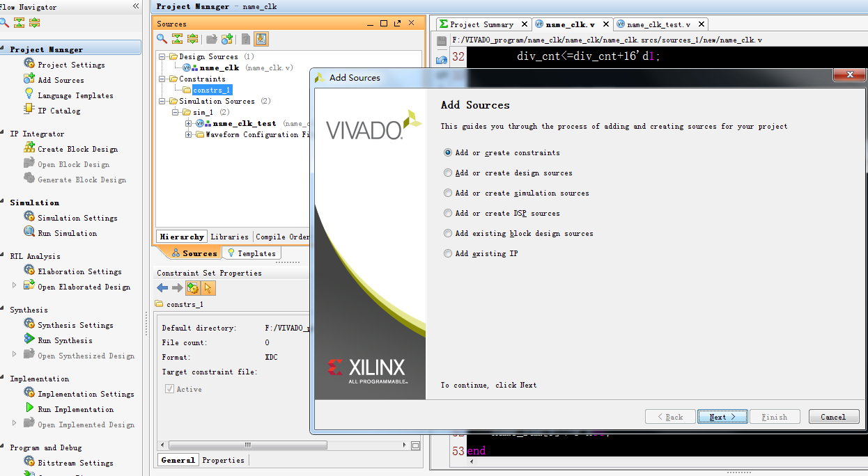Click horizontal scrollbar in Constraint Set Properties

(x=279, y=445)
